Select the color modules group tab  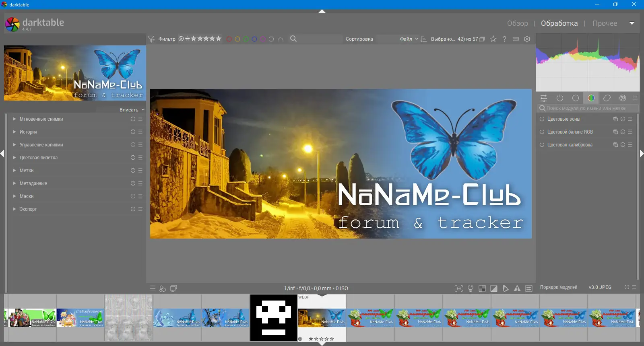[591, 98]
